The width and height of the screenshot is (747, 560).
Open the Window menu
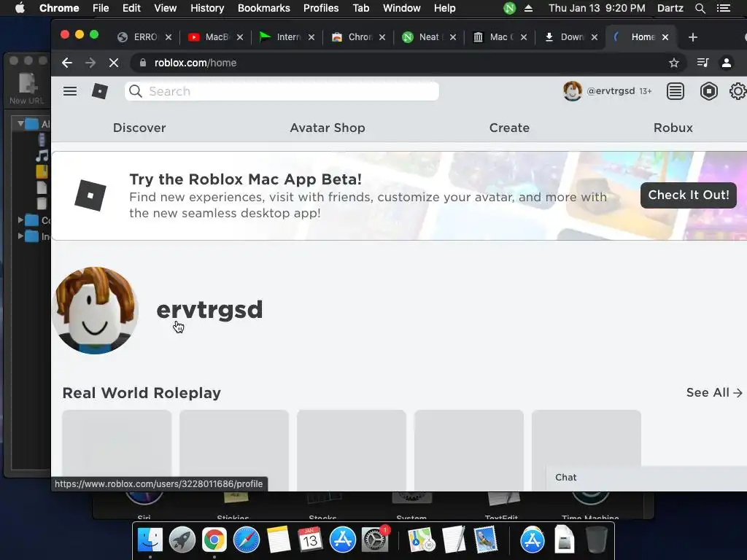click(x=402, y=8)
